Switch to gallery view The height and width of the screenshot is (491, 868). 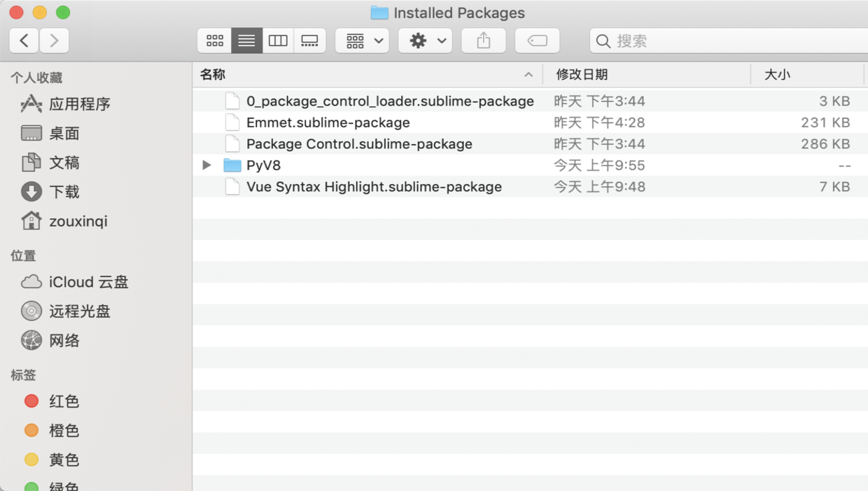click(x=309, y=41)
